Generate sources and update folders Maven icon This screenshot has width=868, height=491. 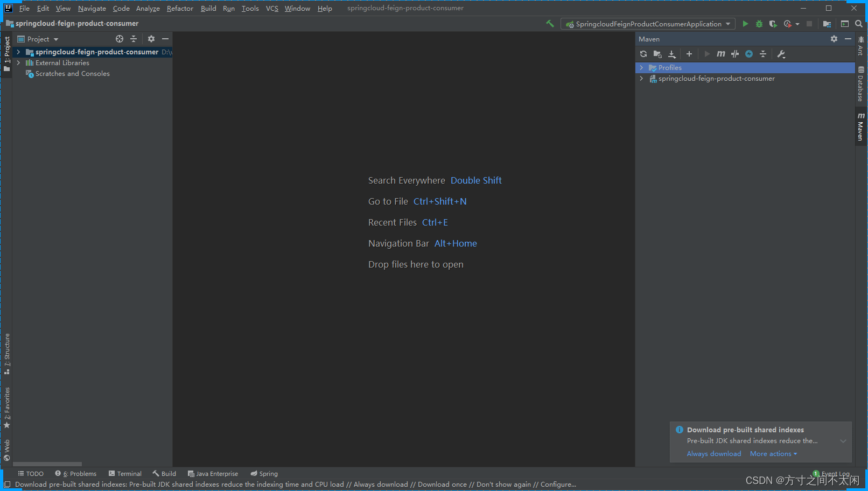[657, 54]
